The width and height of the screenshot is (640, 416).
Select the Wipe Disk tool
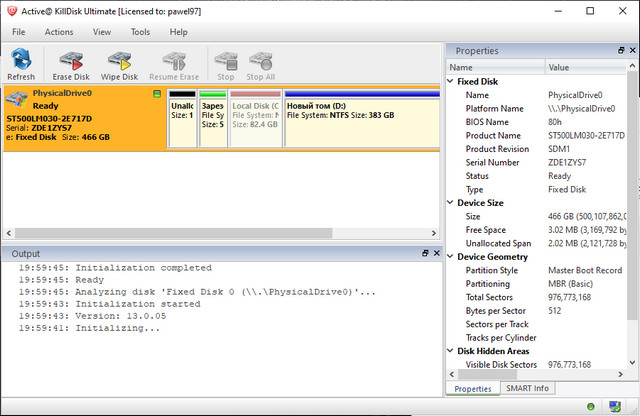click(119, 64)
